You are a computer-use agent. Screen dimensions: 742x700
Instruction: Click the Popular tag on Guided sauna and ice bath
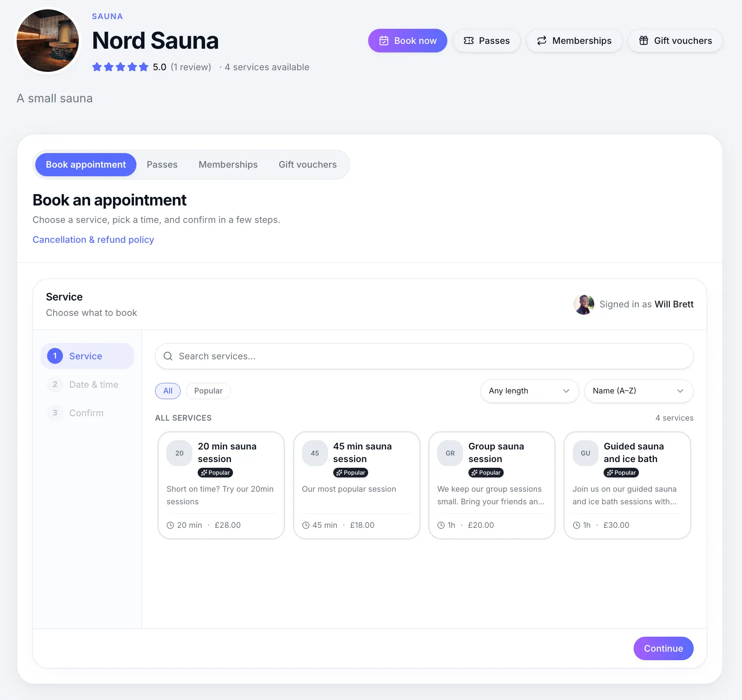click(x=621, y=473)
